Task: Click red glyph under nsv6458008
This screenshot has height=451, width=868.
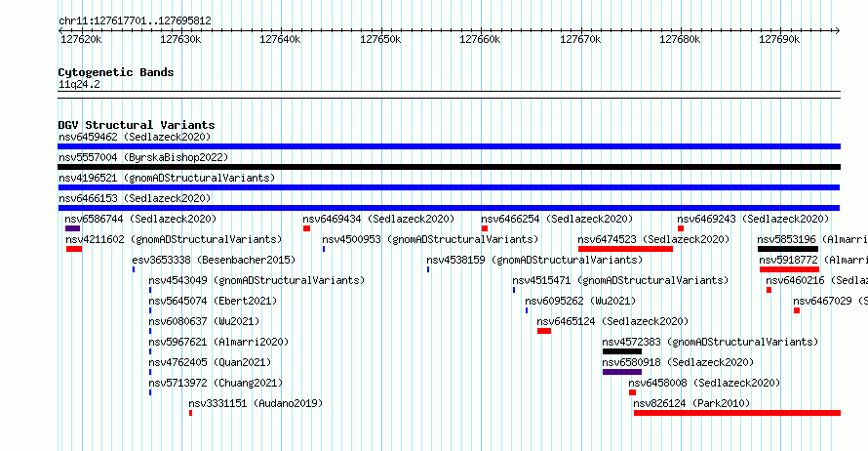Action: click(x=633, y=392)
